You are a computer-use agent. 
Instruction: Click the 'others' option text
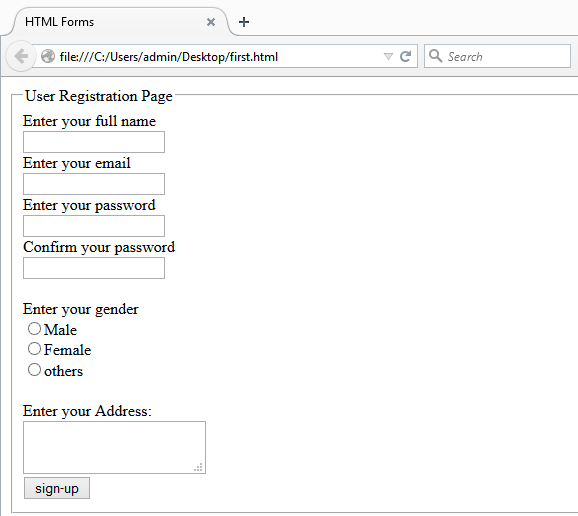coord(63,371)
